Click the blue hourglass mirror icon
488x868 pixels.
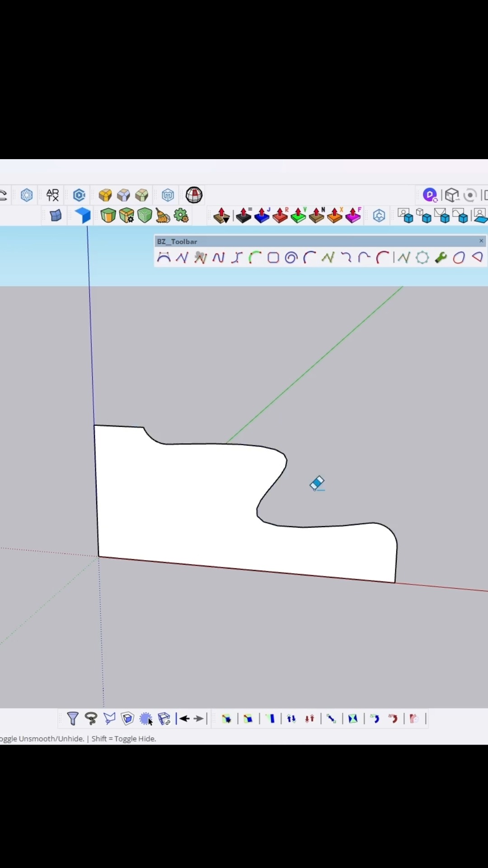(353, 718)
